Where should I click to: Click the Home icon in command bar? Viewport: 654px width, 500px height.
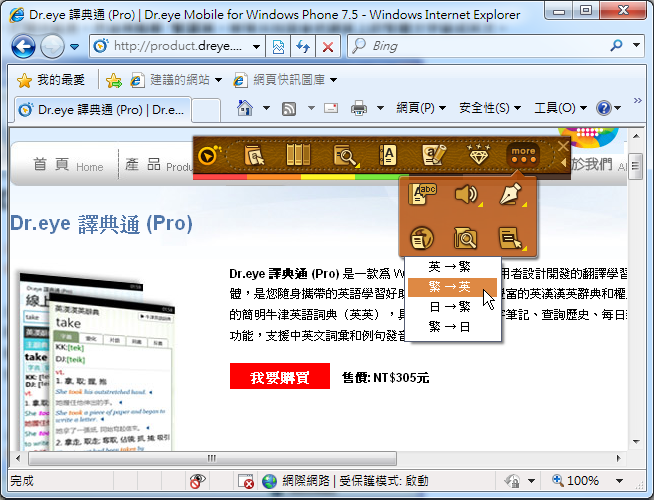coord(245,108)
